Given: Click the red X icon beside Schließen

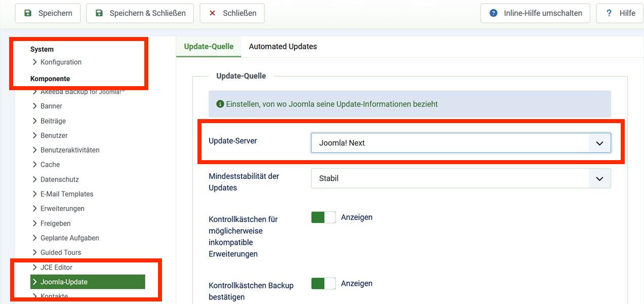Looking at the screenshot, I should point(213,14).
